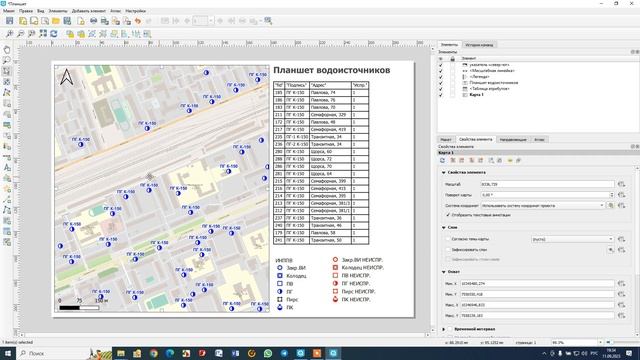Toggle visibility of the north arrow item
The height and width of the screenshot is (360, 640).
tap(440, 65)
